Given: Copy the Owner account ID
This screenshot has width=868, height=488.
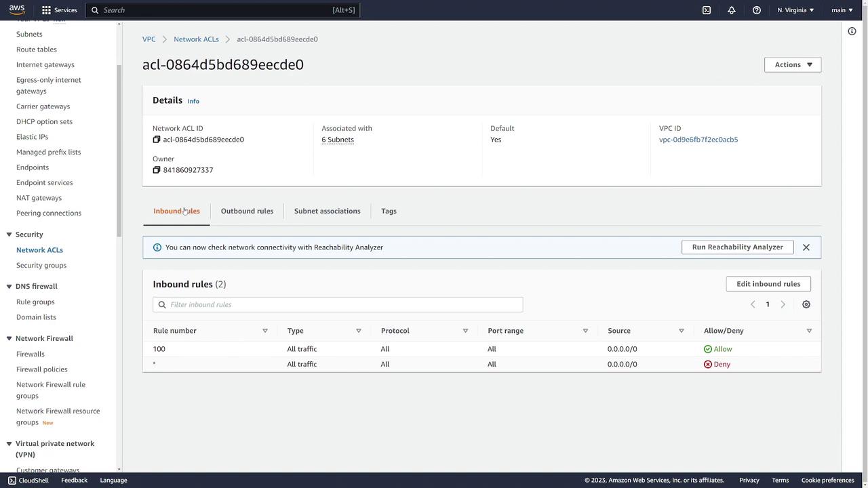Looking at the screenshot, I should [157, 170].
